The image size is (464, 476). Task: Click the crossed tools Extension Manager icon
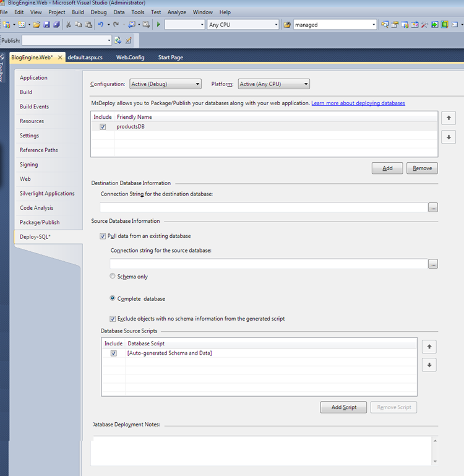[424, 25]
